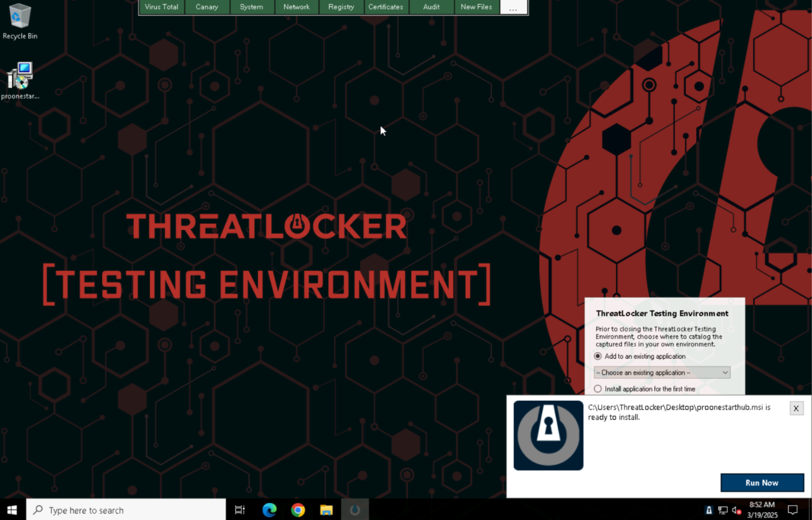Dismiss the ready to install notification
The height and width of the screenshot is (520, 812).
pos(796,408)
